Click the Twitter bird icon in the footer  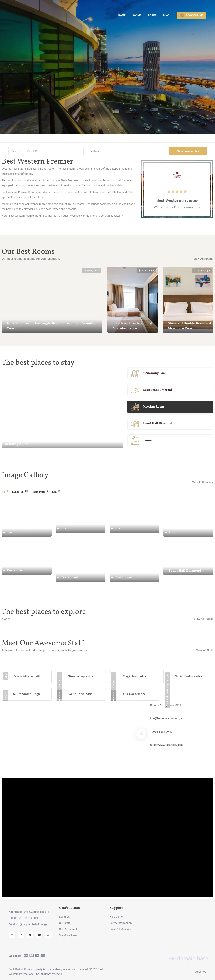click(x=30, y=935)
